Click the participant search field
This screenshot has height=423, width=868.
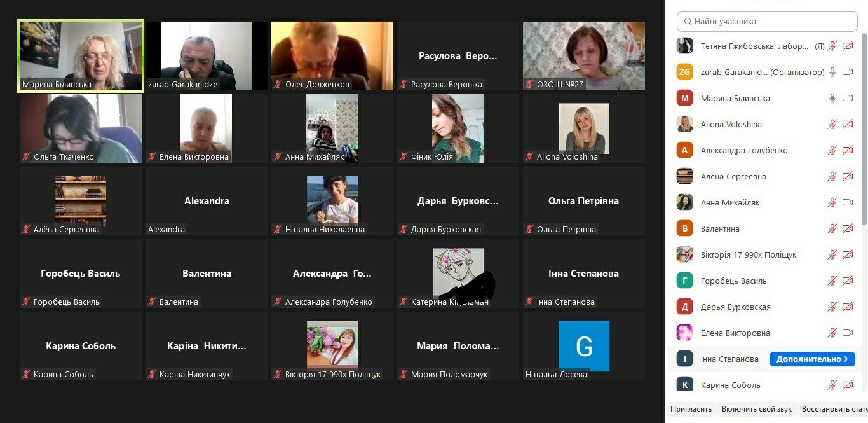pyautogui.click(x=767, y=21)
